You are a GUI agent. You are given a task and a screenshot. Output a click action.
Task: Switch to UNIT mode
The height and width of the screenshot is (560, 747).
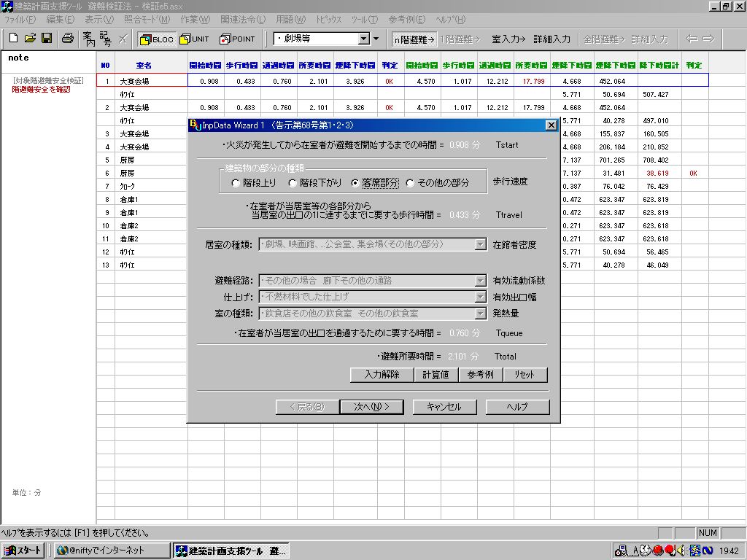pyautogui.click(x=194, y=39)
